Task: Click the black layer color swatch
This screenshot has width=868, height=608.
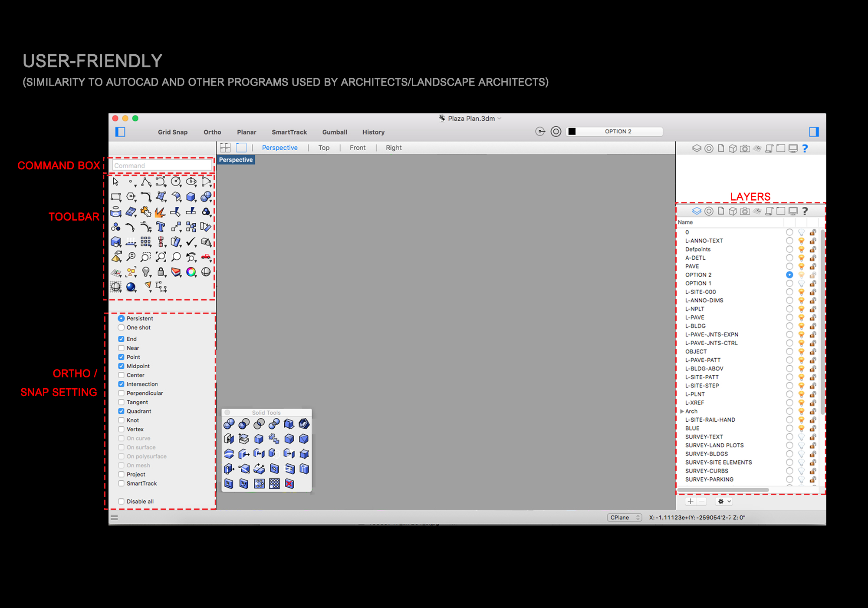Action: 572,132
